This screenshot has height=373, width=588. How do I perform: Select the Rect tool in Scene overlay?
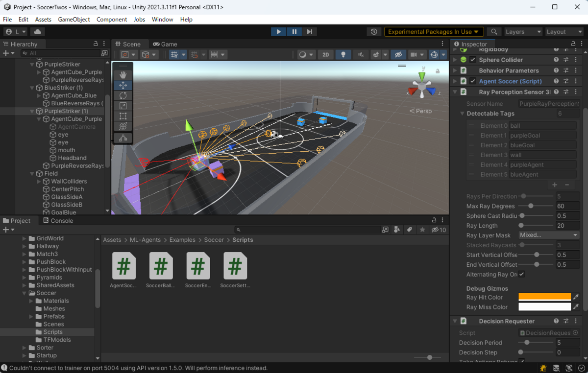pos(123,116)
